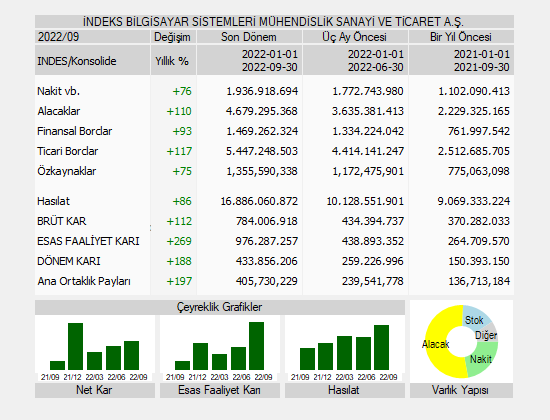The width and height of the screenshot is (550, 420).
Task: Select the DÖNEM KARI row label
Action: (69, 261)
